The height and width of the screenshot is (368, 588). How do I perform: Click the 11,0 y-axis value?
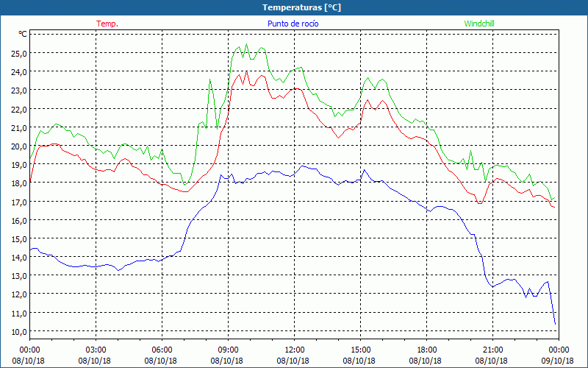pyautogui.click(x=19, y=314)
